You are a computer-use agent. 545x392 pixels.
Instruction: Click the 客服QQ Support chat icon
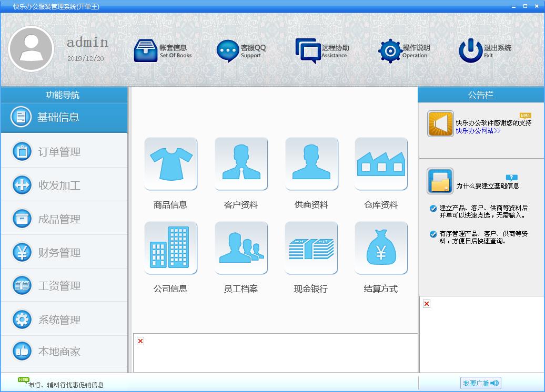tap(228, 51)
